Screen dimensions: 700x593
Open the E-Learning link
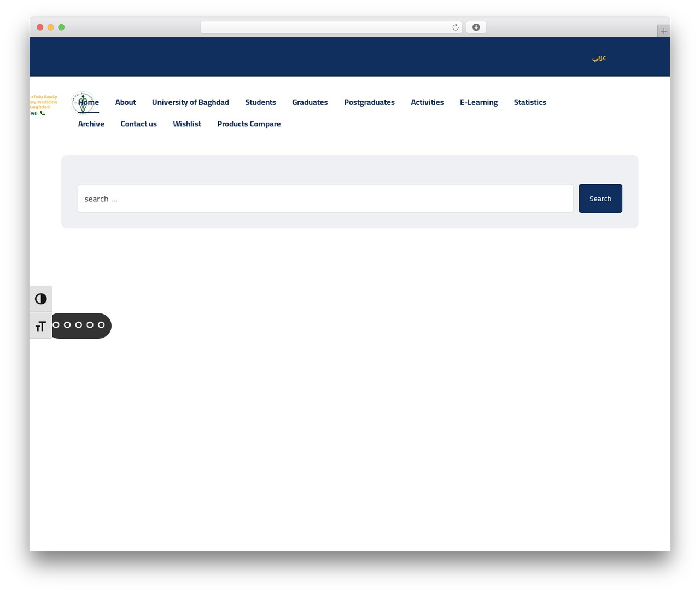point(479,102)
